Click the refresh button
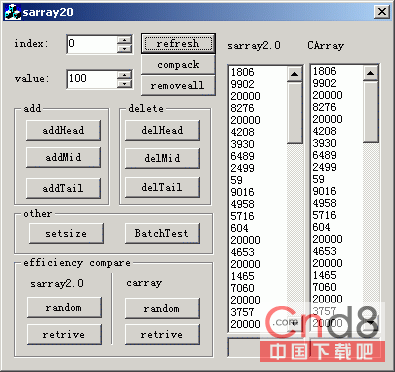 (178, 43)
